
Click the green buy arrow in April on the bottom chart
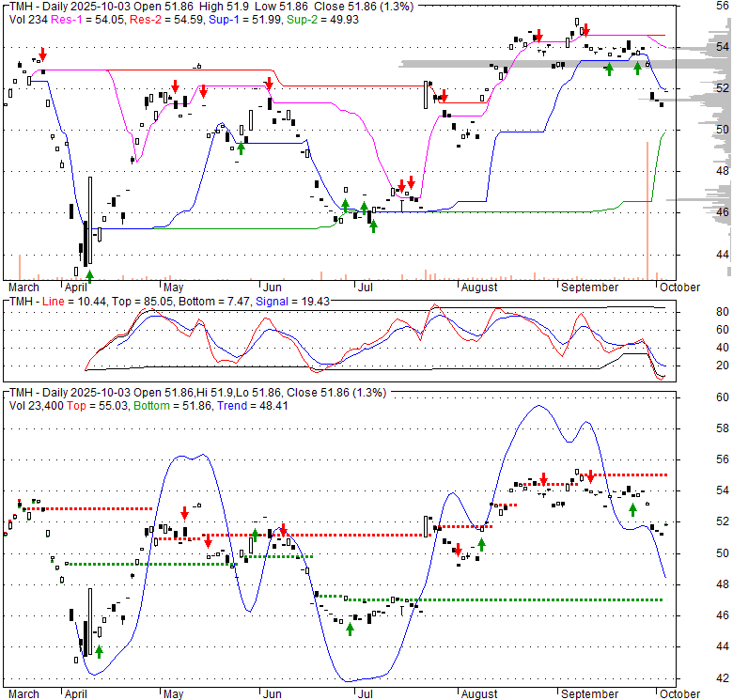pyautogui.click(x=99, y=651)
